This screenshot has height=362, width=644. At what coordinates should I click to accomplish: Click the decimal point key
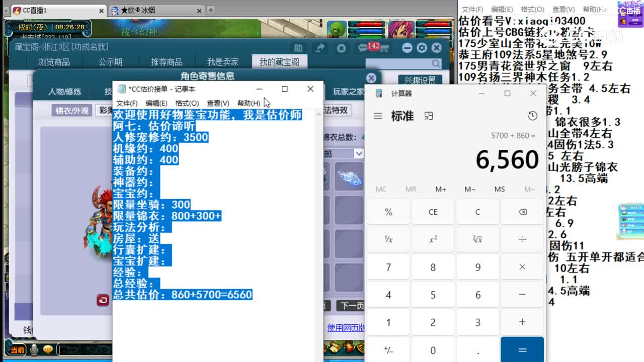[477, 350]
